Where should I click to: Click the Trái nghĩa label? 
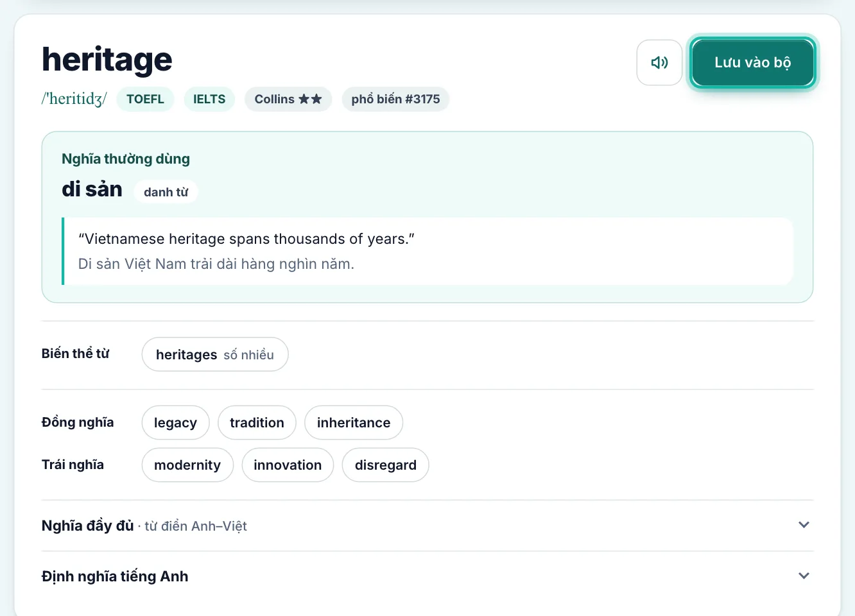coord(73,465)
